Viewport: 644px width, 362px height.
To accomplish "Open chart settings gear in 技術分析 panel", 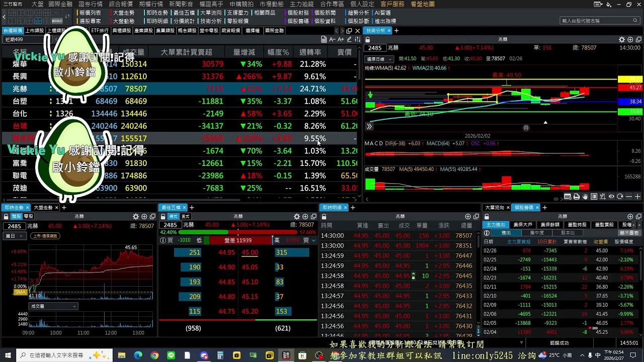I will pyautogui.click(x=622, y=40).
